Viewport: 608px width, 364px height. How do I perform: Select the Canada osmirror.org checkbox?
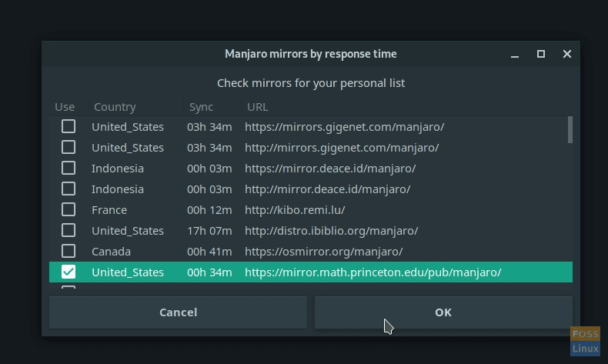68,251
